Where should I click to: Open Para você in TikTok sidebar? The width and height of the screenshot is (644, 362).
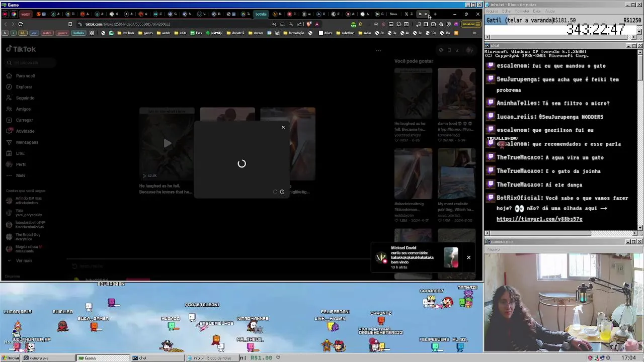(25, 76)
